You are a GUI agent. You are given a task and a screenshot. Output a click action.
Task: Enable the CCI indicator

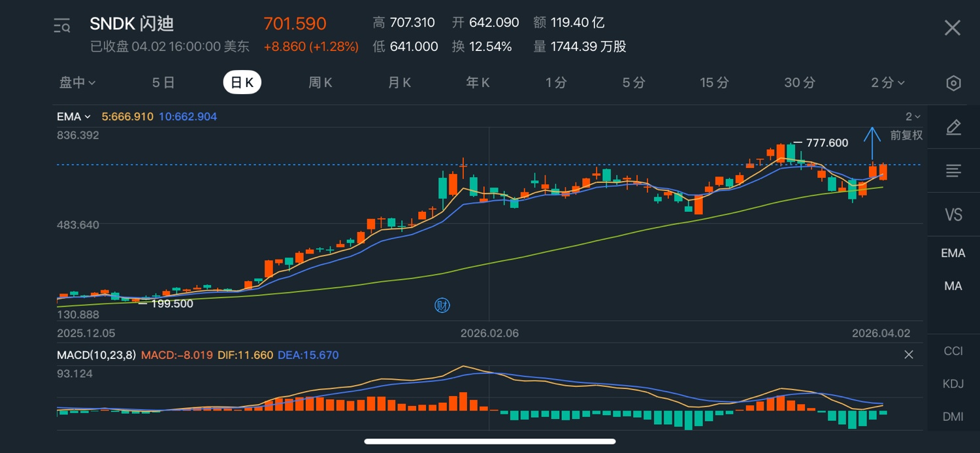(x=953, y=351)
